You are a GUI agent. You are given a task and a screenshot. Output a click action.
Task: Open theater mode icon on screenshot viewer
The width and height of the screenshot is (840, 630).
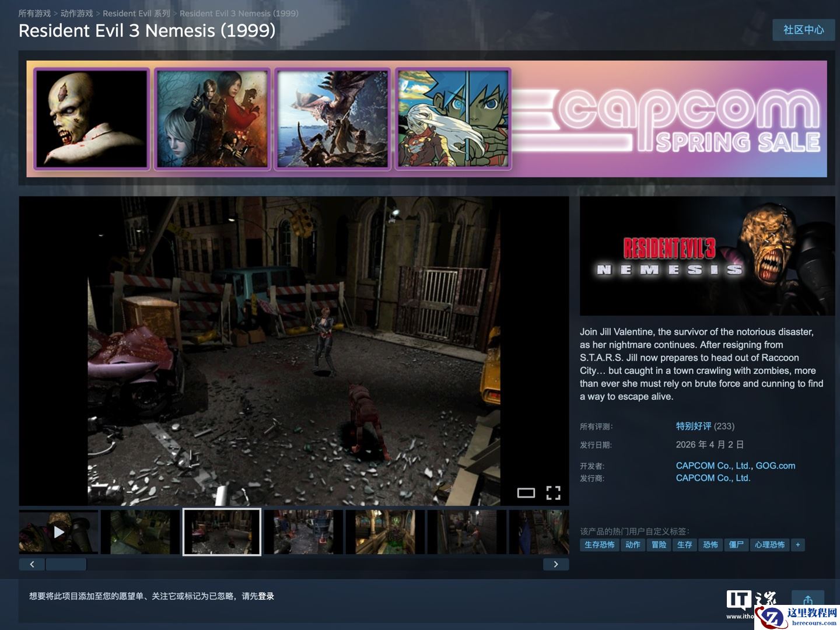[526, 493]
